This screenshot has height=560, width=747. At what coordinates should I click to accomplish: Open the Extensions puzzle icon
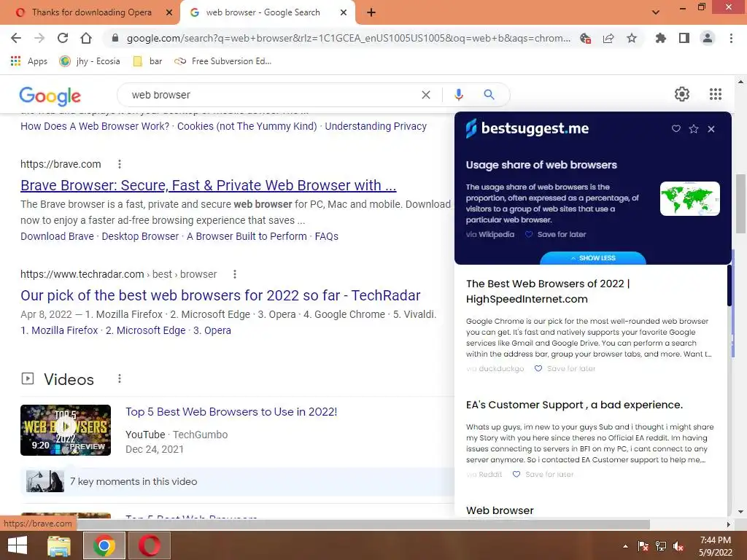[x=661, y=38]
